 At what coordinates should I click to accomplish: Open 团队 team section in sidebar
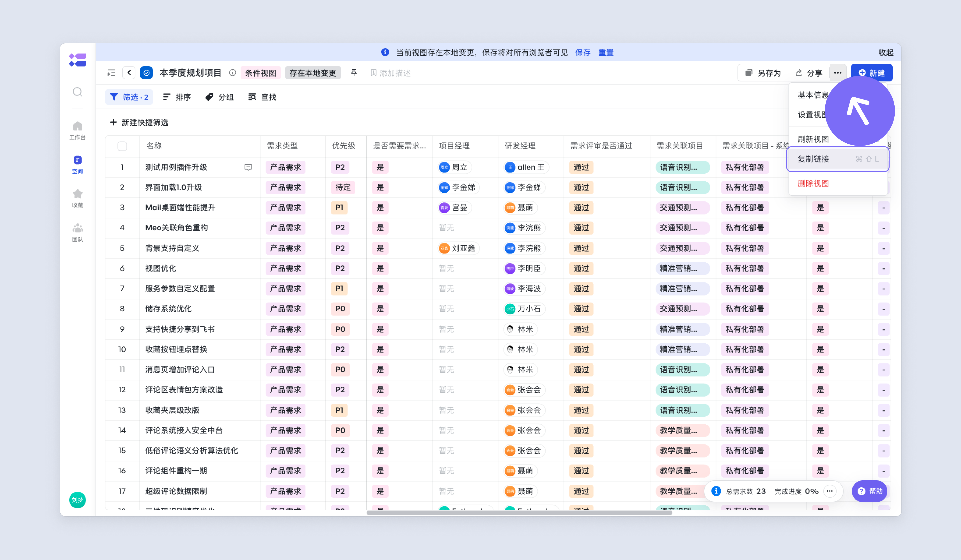click(77, 232)
